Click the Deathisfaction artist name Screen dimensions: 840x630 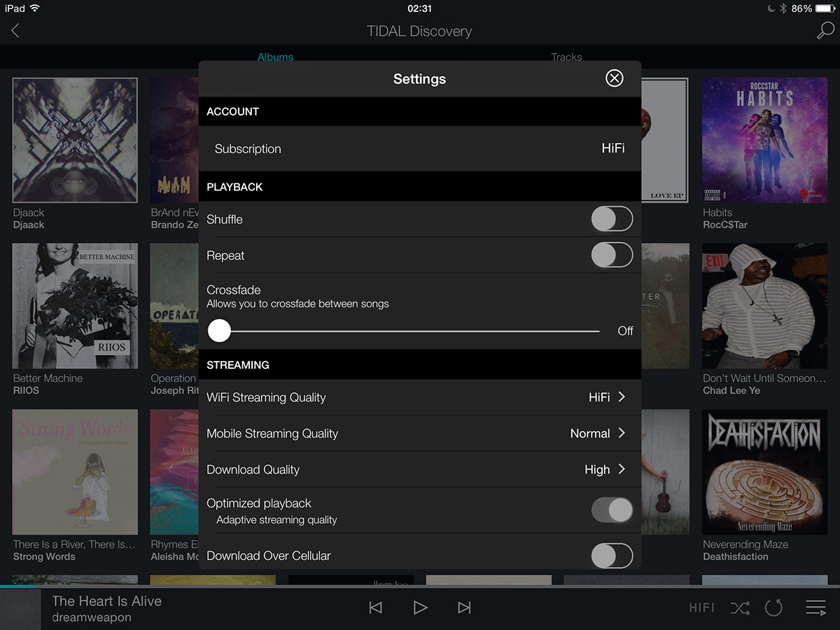735,556
